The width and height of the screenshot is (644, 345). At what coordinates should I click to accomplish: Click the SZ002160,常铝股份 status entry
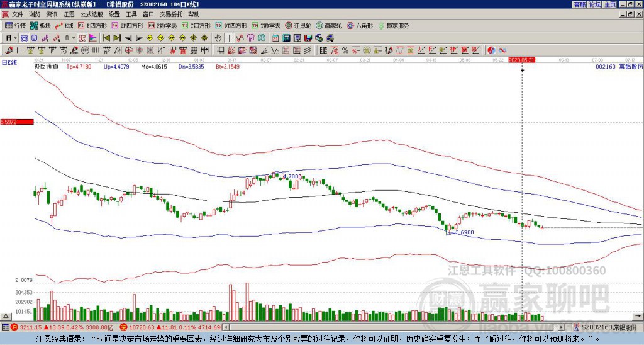(608, 327)
